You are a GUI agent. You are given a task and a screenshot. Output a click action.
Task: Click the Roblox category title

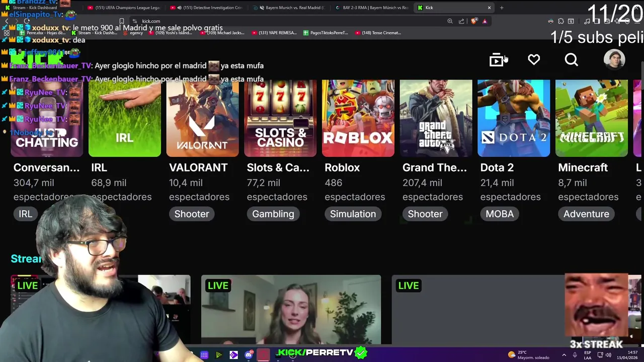(342, 167)
